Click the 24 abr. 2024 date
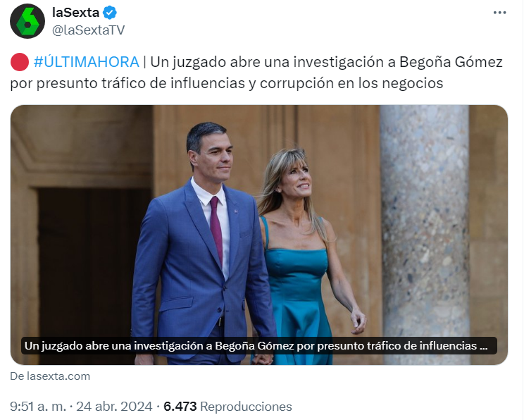Image resolution: width=524 pixels, height=420 pixels. coord(114,407)
